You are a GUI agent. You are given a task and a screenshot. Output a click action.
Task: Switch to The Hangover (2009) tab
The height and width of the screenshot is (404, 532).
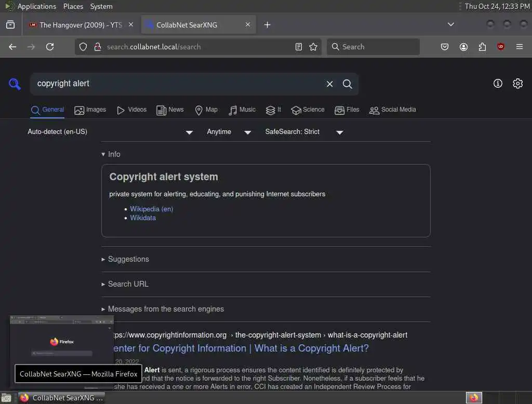[81, 25]
